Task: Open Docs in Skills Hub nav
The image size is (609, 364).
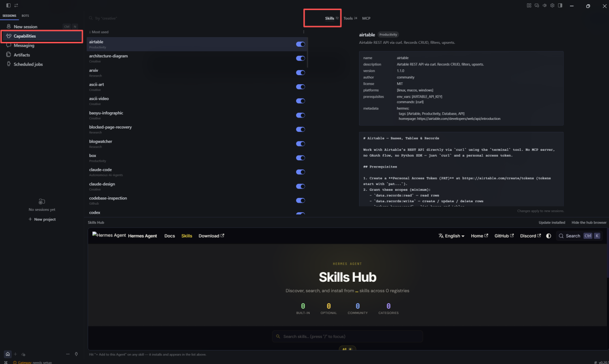Action: coord(169,236)
